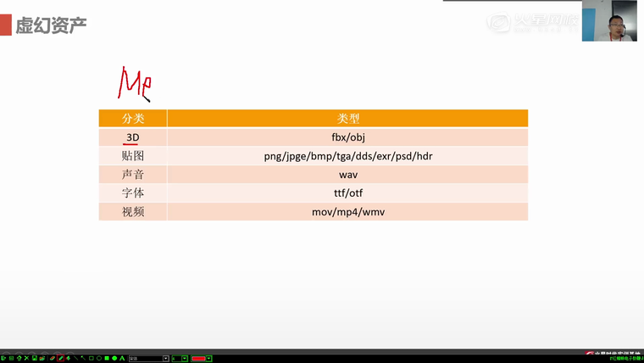Select the hollow circle shape tool
644x363 pixels.
click(98, 358)
